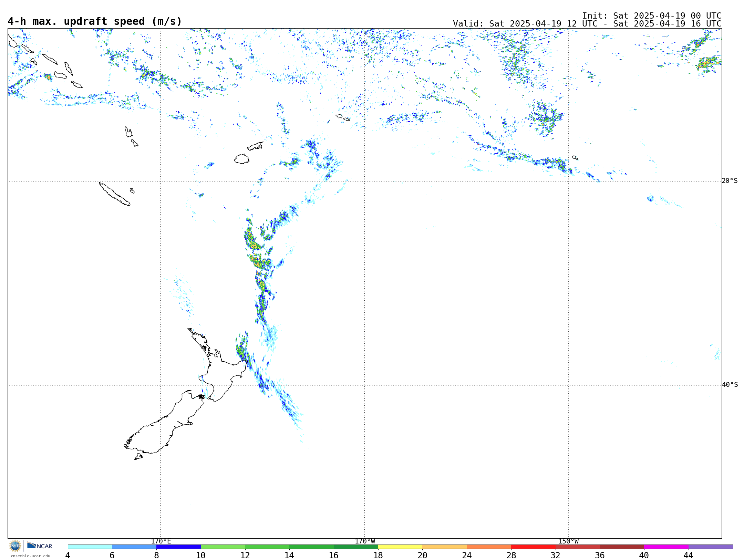Click the 170°W longitude label
The width and height of the screenshot is (744, 560).
(x=365, y=541)
